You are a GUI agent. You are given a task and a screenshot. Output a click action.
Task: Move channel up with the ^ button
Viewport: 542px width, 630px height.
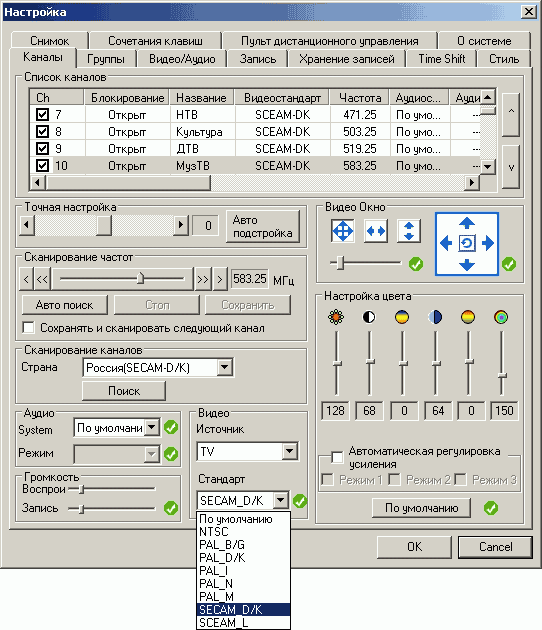coord(511,115)
